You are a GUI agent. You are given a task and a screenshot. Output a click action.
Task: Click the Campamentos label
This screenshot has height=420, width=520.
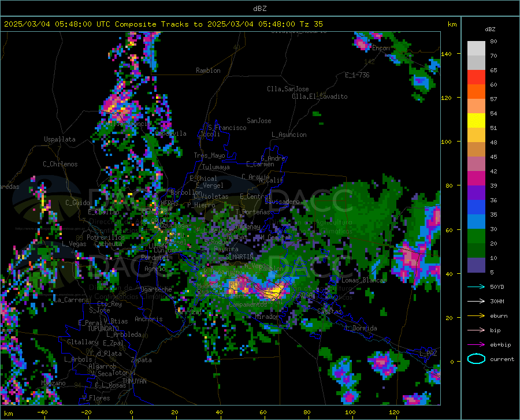[x=248, y=304]
